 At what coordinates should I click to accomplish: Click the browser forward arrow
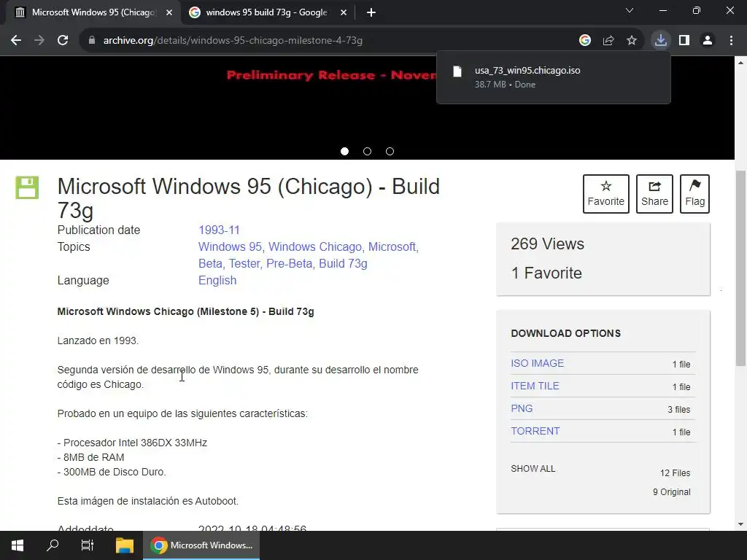coord(39,41)
